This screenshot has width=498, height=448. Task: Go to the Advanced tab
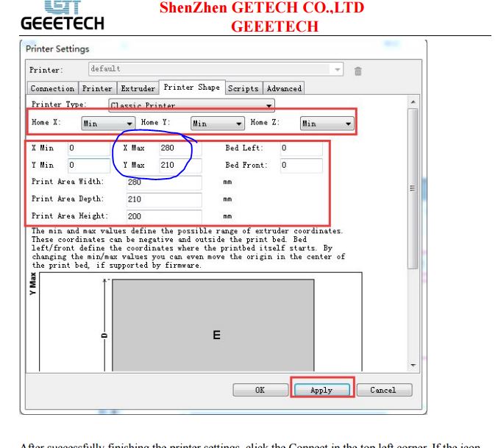pyautogui.click(x=284, y=88)
